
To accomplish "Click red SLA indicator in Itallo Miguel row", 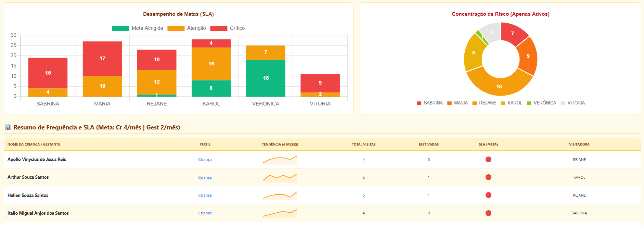I will (488, 213).
